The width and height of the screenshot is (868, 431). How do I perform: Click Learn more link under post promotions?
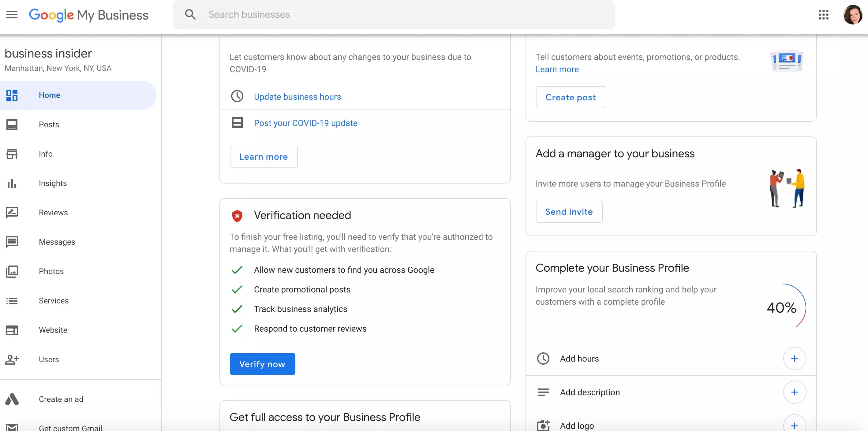(x=557, y=69)
